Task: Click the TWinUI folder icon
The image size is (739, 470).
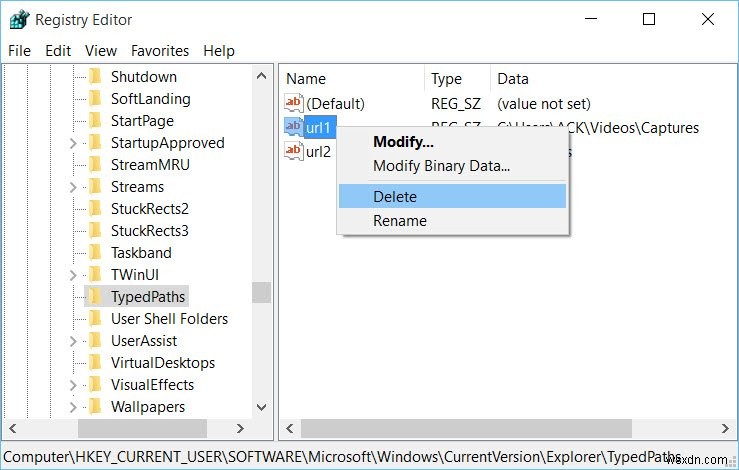Action: (x=95, y=274)
